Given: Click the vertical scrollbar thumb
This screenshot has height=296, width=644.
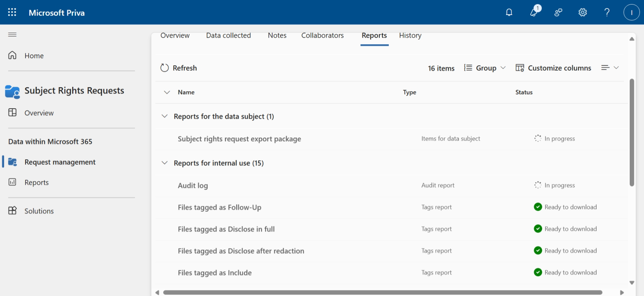Looking at the screenshot, I should click(632, 132).
